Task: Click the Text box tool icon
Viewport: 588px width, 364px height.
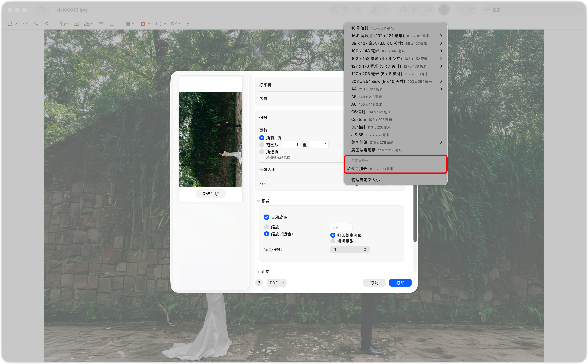Action: (x=76, y=24)
